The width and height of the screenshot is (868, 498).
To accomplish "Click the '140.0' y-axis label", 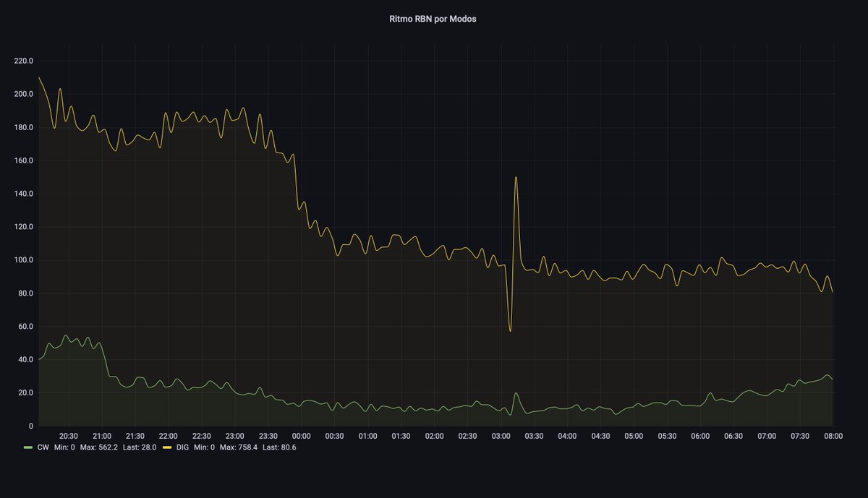I will pos(24,194).
